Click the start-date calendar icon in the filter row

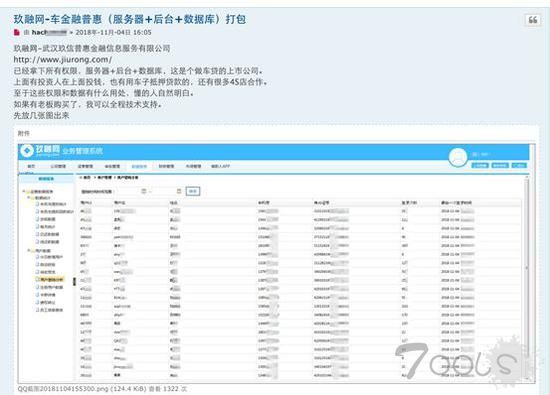pyautogui.click(x=143, y=191)
